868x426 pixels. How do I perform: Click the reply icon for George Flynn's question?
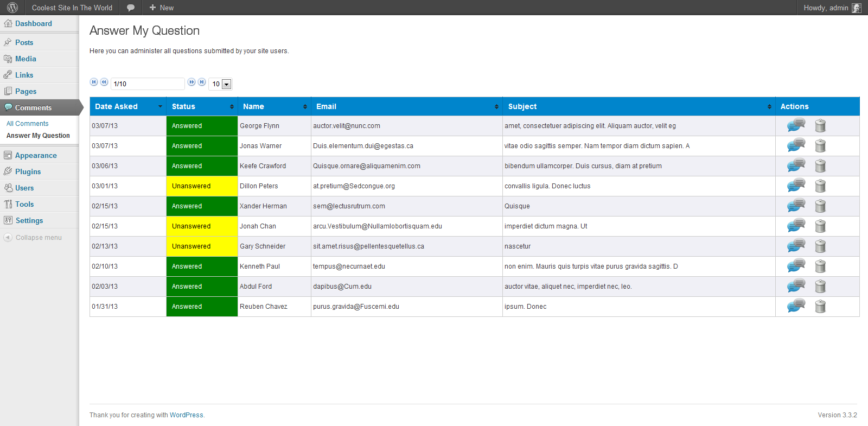pos(796,125)
